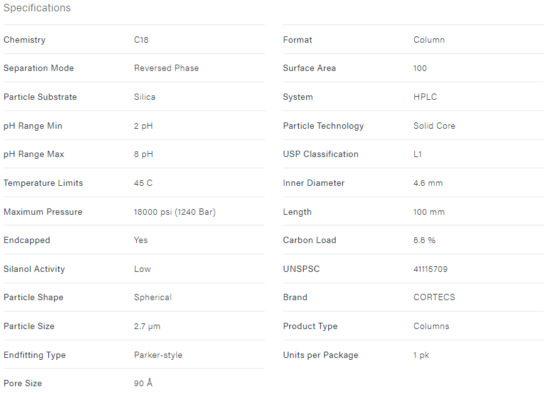Select the Parker-style endfitting value
Image resolution: width=551 pixels, height=400 pixels.
(x=158, y=355)
